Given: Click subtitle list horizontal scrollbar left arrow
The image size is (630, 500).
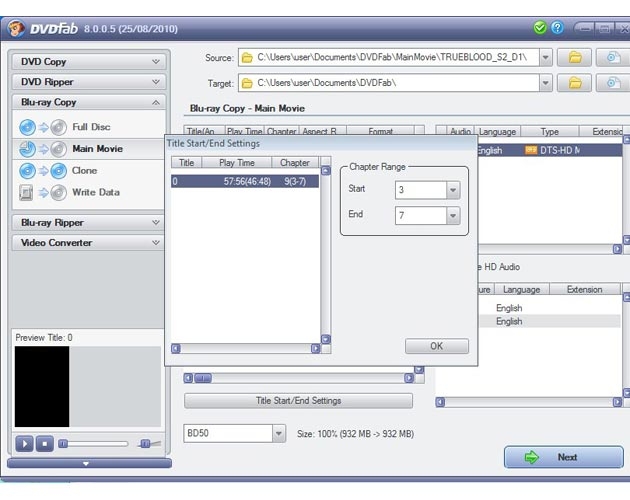Looking at the screenshot, I should pos(440,402).
